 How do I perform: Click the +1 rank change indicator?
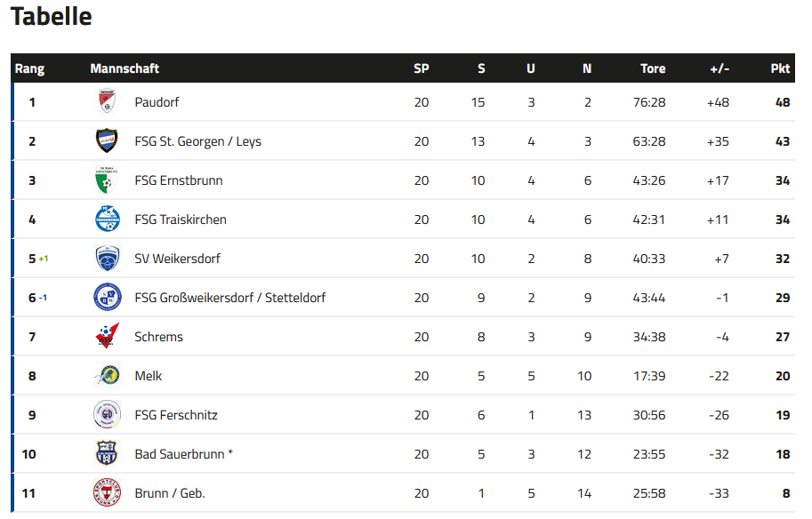tap(44, 259)
